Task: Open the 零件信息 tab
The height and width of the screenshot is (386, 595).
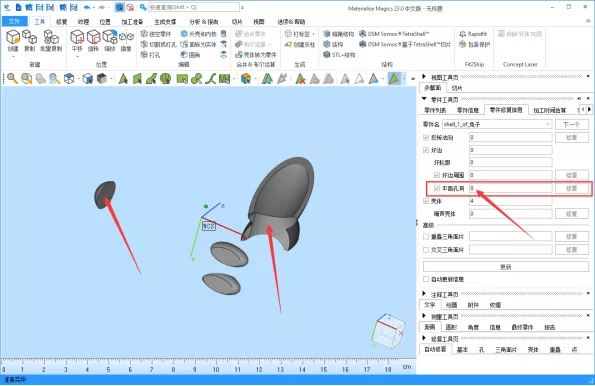Action: pos(468,110)
